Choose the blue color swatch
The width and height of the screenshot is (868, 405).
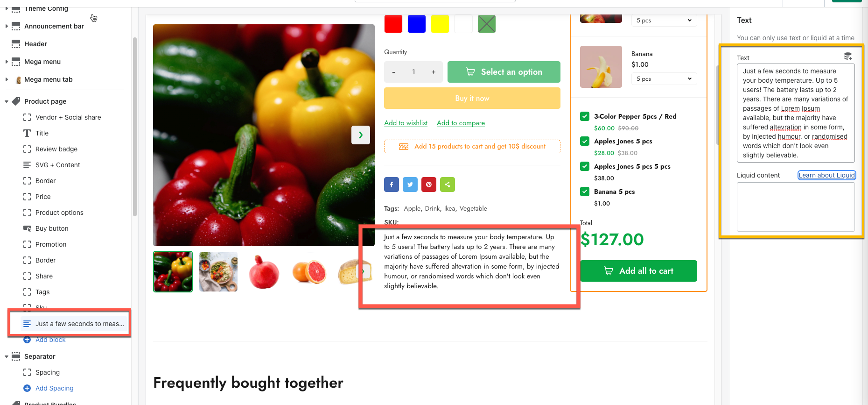(417, 24)
